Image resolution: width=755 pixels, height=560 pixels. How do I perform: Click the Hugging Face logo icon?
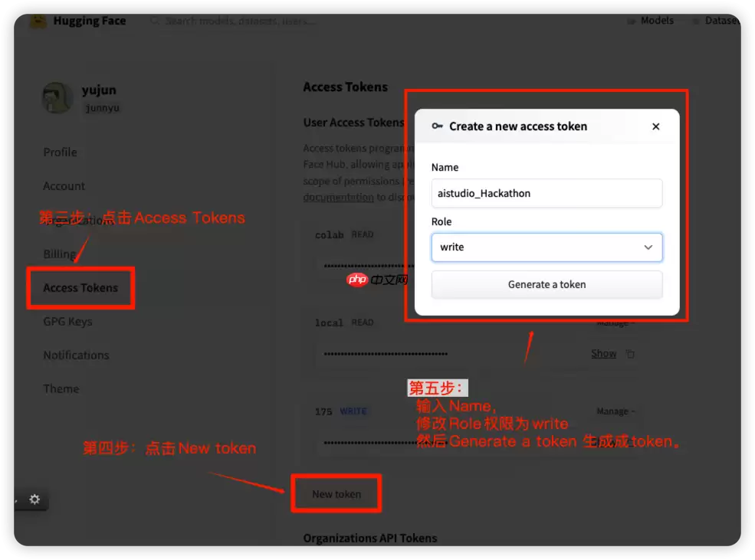point(38,21)
